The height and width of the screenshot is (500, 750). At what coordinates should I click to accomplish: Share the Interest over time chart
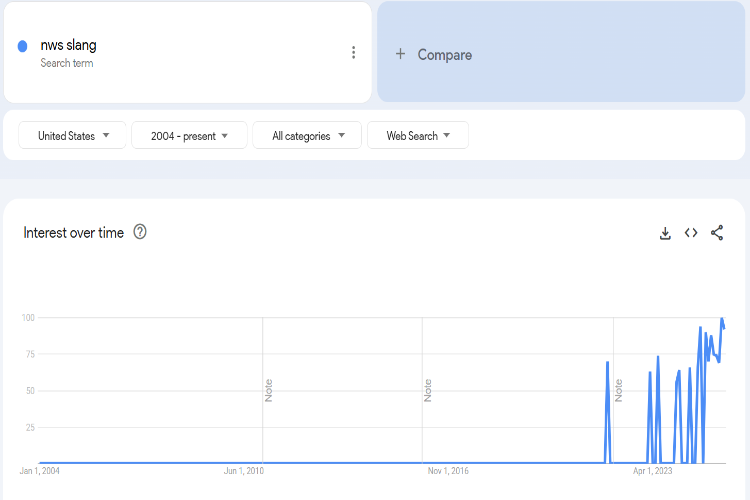717,233
